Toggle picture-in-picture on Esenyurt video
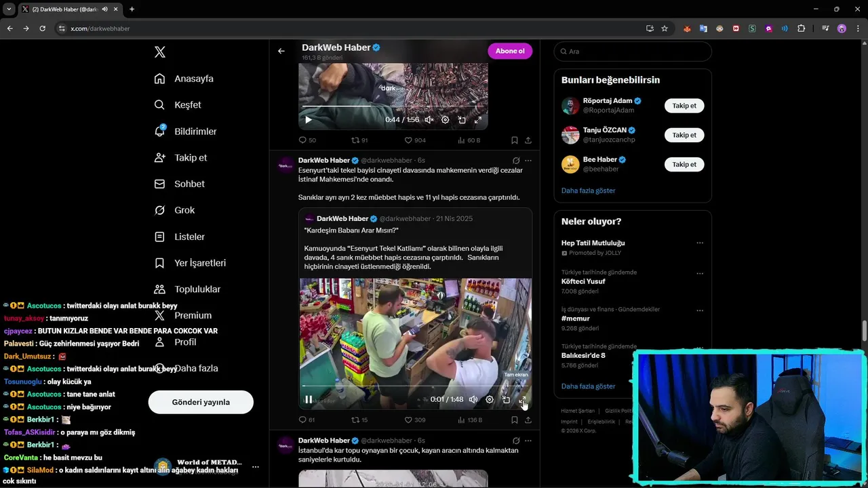This screenshot has width=868, height=488. pyautogui.click(x=506, y=400)
